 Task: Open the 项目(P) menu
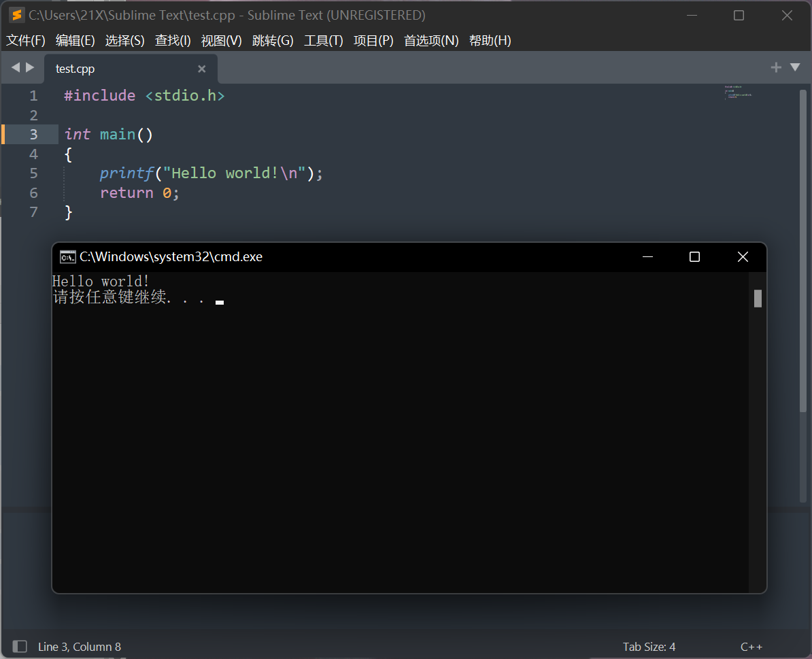click(x=373, y=41)
